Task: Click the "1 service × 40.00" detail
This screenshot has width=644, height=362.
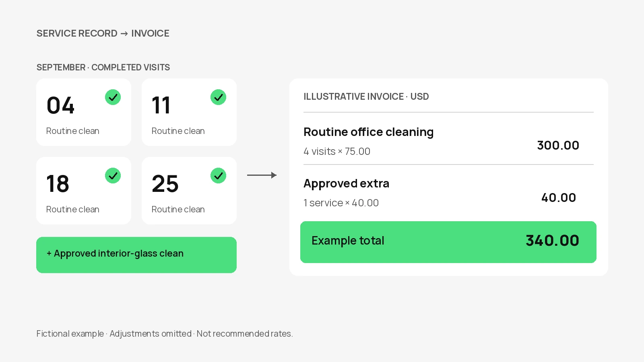Action: tap(341, 203)
